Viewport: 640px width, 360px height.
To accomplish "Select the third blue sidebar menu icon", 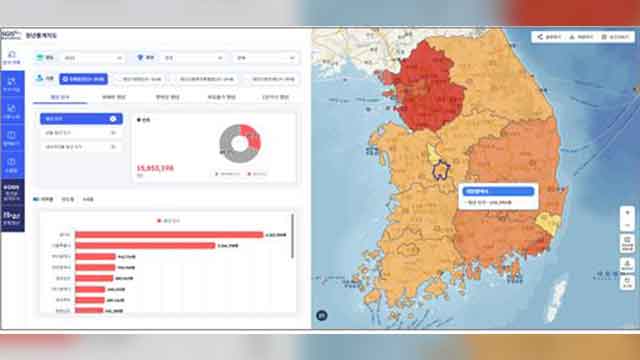I will (x=12, y=138).
